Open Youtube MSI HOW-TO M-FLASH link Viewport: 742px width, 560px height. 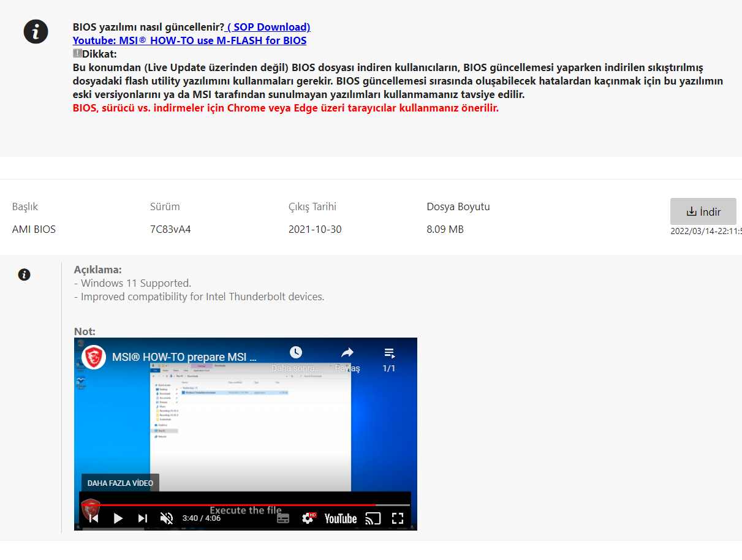[189, 40]
